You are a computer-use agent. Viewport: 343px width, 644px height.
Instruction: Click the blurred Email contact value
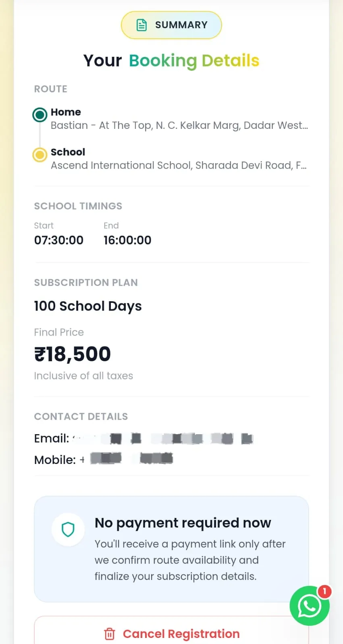tap(163, 438)
